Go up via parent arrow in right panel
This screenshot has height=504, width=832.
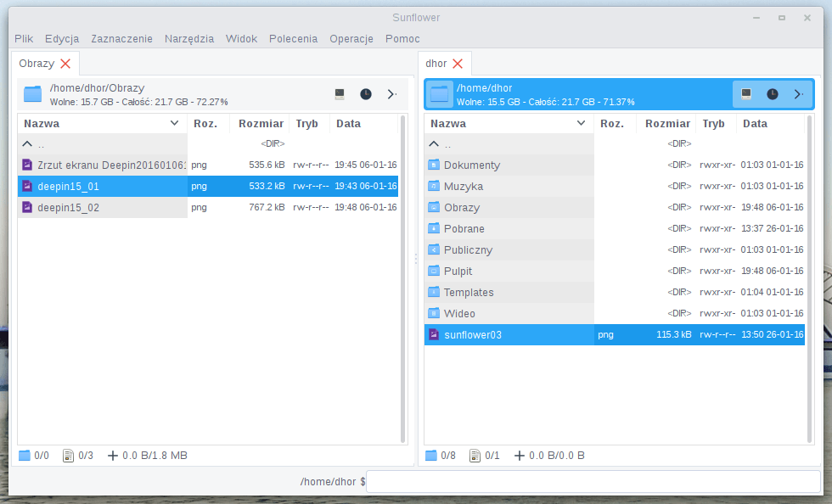434,143
